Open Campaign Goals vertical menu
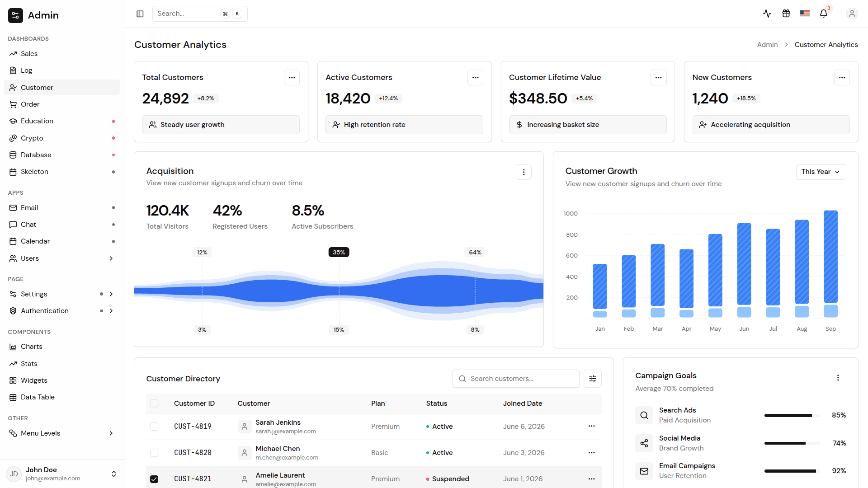This screenshot has height=488, width=868. click(x=838, y=378)
